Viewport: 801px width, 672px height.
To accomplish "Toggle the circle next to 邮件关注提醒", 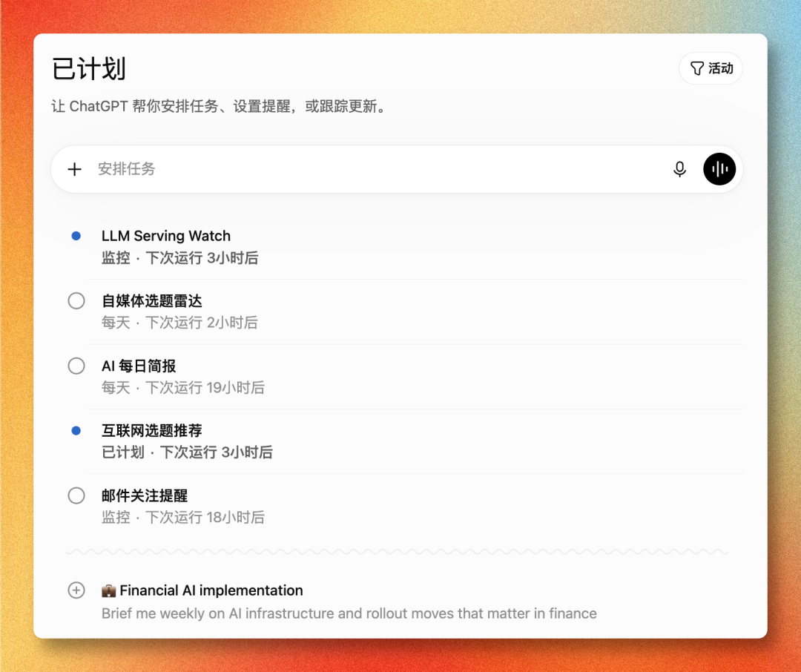I will (76, 495).
